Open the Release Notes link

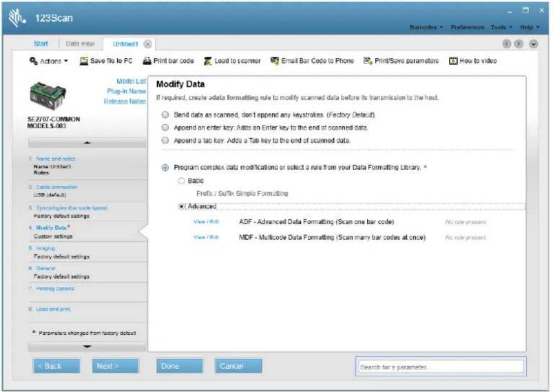[x=125, y=102]
